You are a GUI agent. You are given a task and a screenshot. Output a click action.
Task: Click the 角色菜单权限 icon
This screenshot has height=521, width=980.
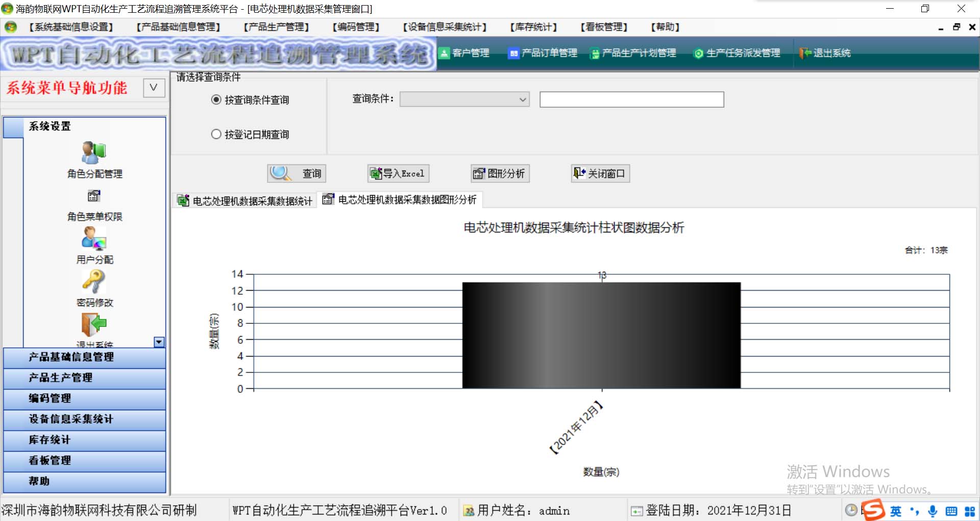[x=94, y=196]
